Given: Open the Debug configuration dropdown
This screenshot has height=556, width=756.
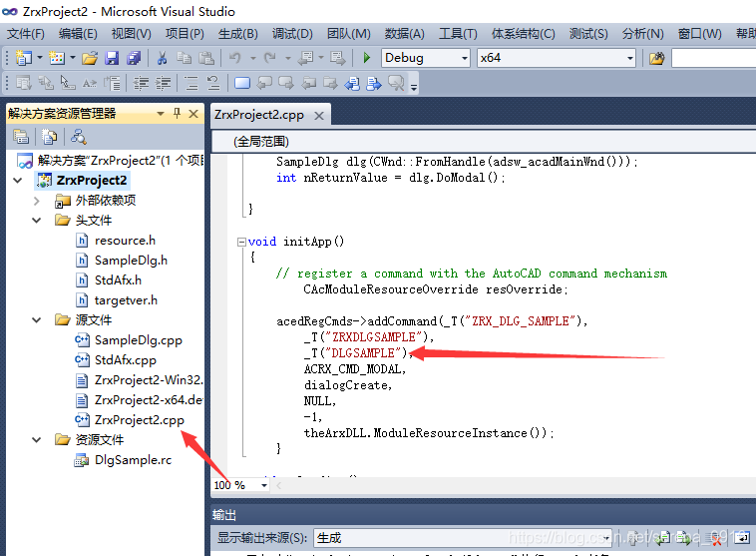Looking at the screenshot, I should coord(465,59).
